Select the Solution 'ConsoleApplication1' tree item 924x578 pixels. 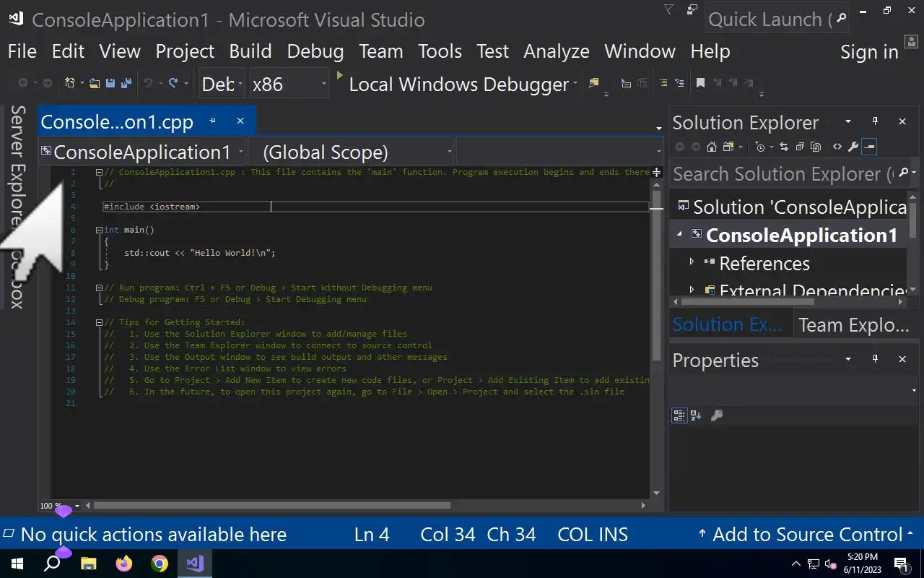pos(793,207)
